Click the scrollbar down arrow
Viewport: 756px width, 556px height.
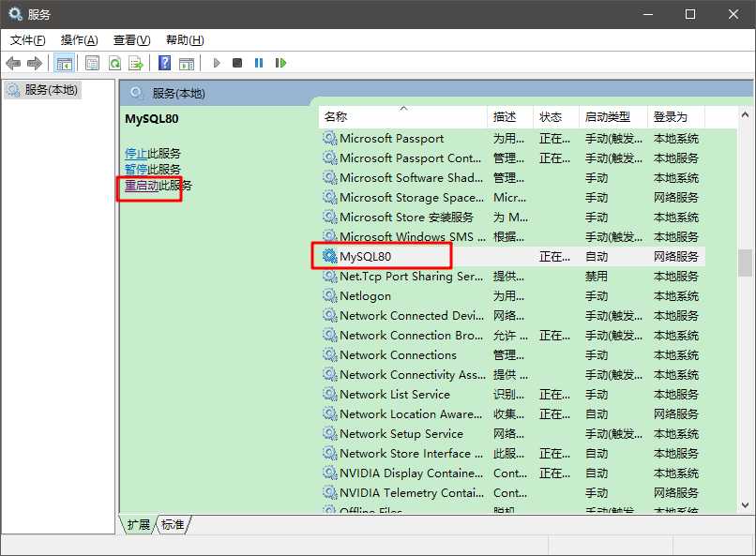(745, 505)
